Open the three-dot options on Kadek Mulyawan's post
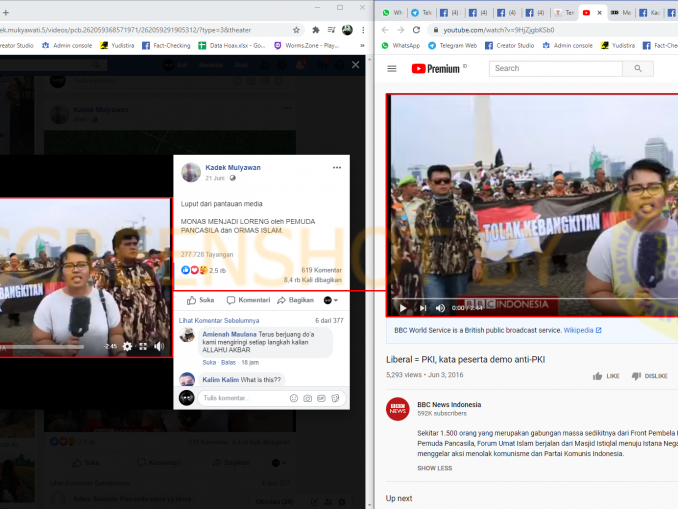The height and width of the screenshot is (509, 678). point(337,168)
